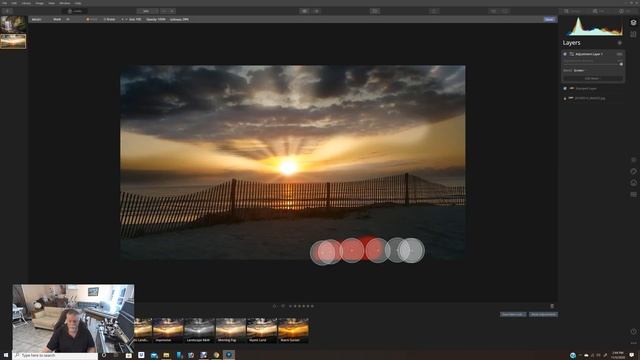Select the Paint brush mode
The width and height of the screenshot is (640, 360).
[91, 19]
